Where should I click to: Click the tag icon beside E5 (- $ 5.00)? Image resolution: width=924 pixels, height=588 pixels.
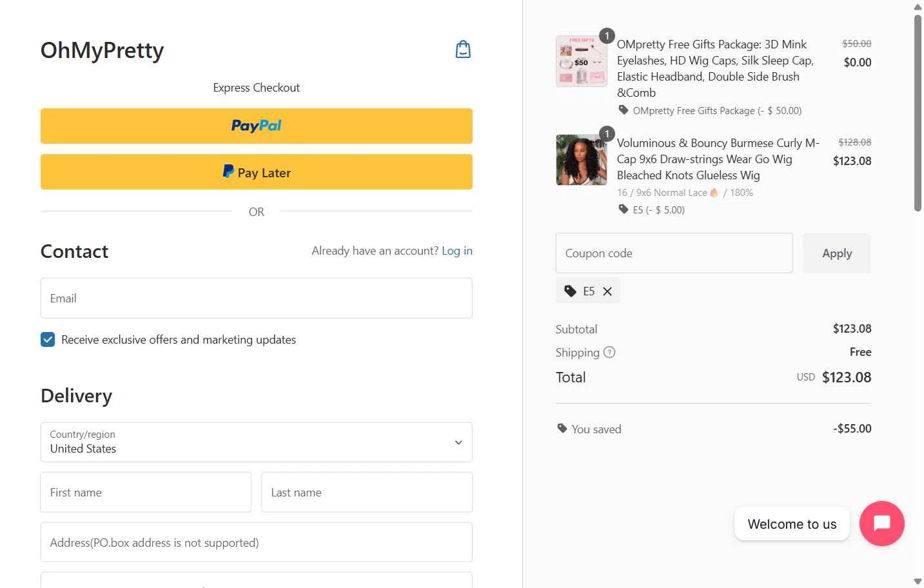click(624, 210)
